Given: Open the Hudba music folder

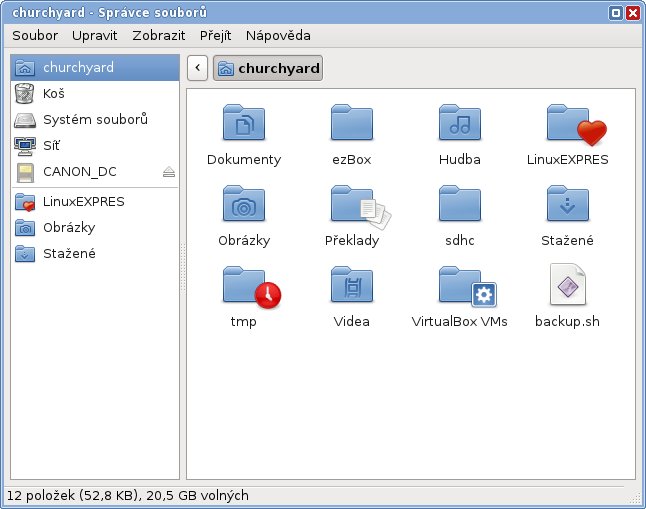Looking at the screenshot, I should pos(459,124).
